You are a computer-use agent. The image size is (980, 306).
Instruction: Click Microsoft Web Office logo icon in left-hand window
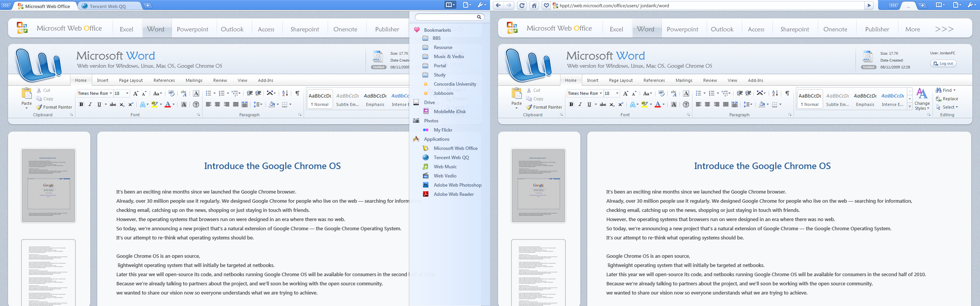point(22,28)
